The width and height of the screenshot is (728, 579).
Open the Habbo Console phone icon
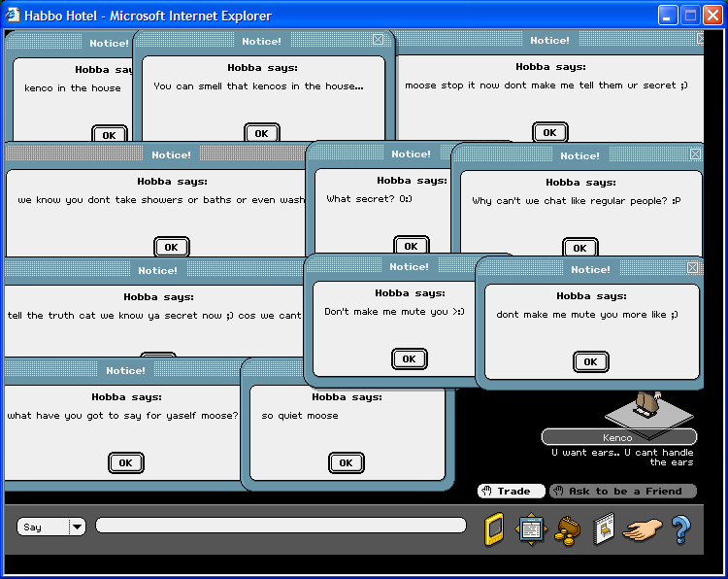(494, 528)
